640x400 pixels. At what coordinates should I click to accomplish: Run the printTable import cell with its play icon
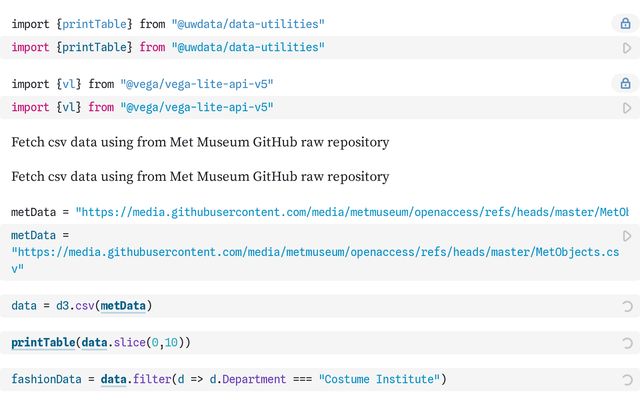[627, 48]
